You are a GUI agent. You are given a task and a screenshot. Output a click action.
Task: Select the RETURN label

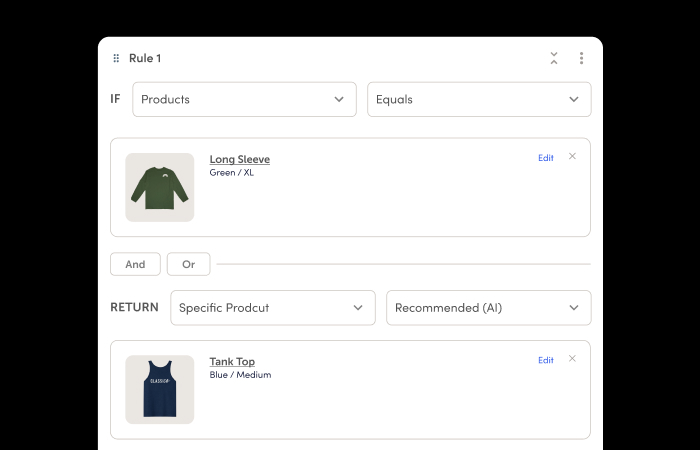pos(134,307)
